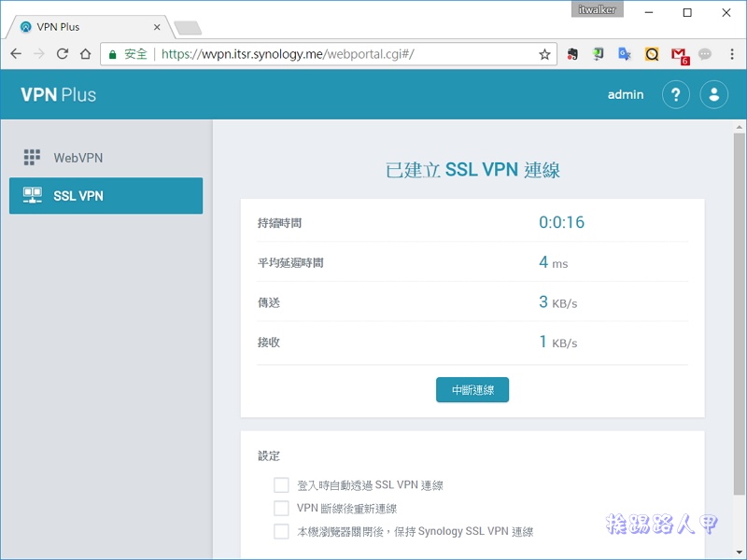747x560 pixels.
Task: Close the VPN Plus tab
Action: pos(157,28)
